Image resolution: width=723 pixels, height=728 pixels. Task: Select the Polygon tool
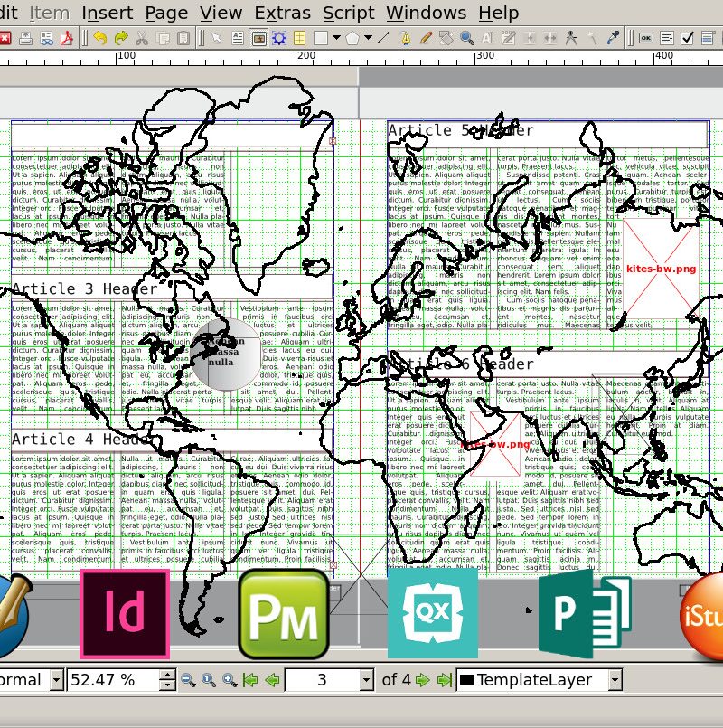click(352, 38)
